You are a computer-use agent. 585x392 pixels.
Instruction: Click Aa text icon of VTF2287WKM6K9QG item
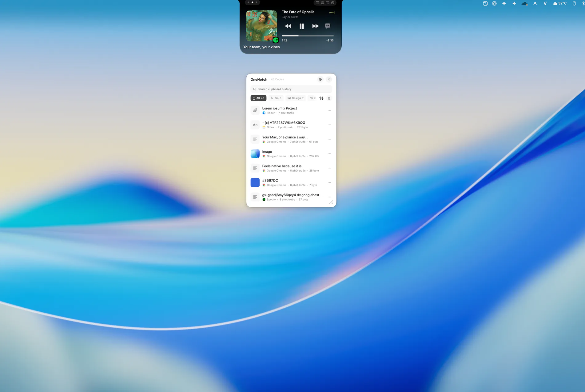point(255,125)
